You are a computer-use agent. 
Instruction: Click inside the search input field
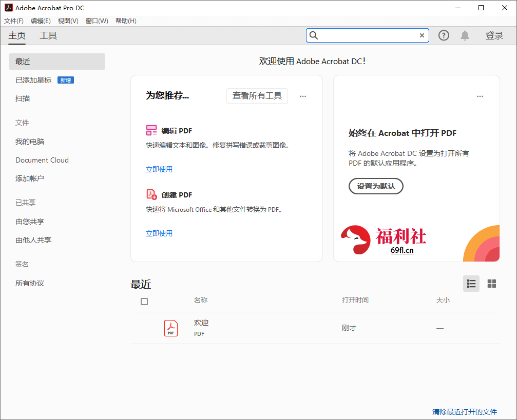pos(368,35)
